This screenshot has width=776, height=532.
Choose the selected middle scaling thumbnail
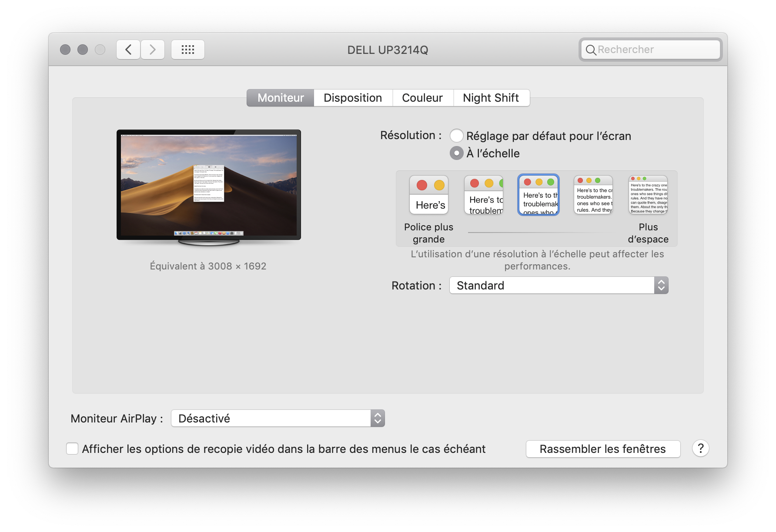tap(539, 195)
